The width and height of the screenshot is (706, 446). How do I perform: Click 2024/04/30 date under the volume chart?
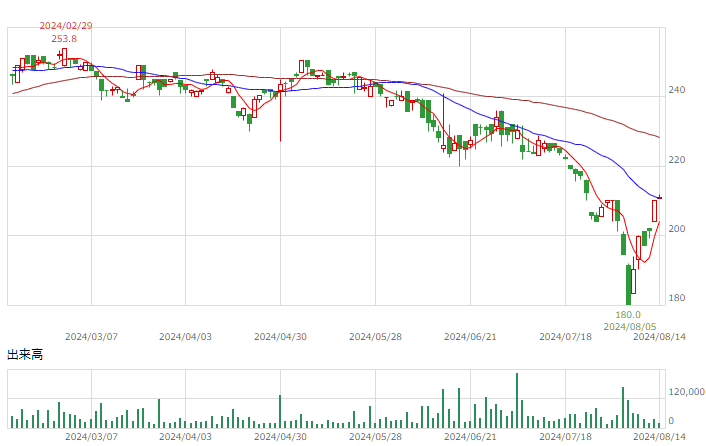[x=281, y=437]
